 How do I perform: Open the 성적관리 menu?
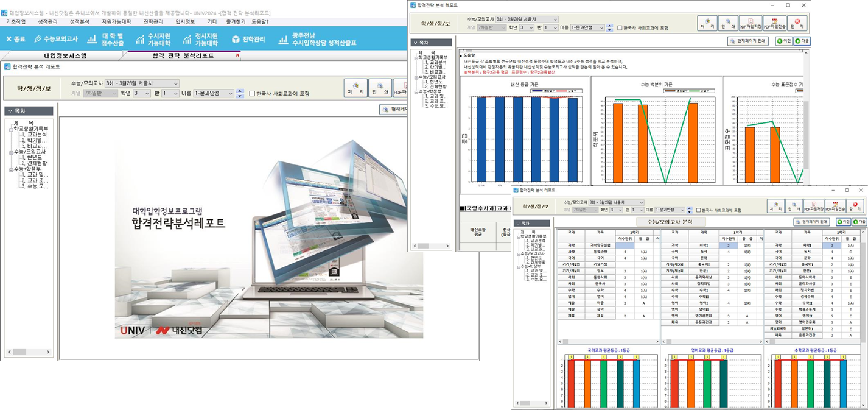pos(47,22)
